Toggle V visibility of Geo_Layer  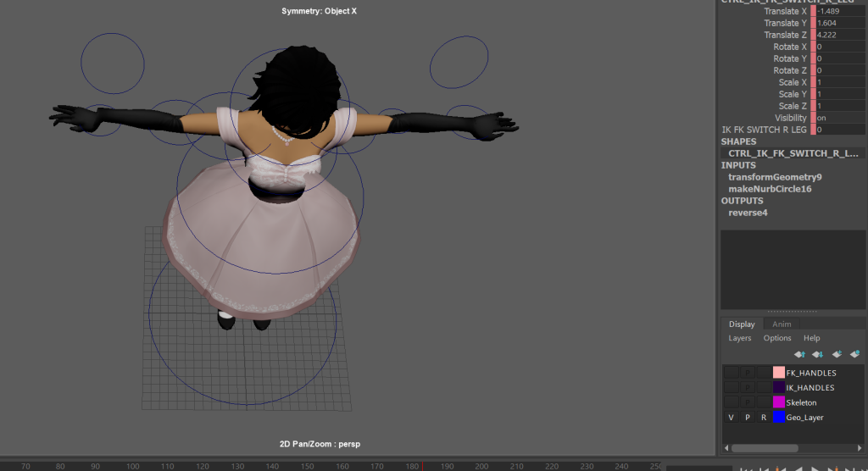tap(732, 418)
